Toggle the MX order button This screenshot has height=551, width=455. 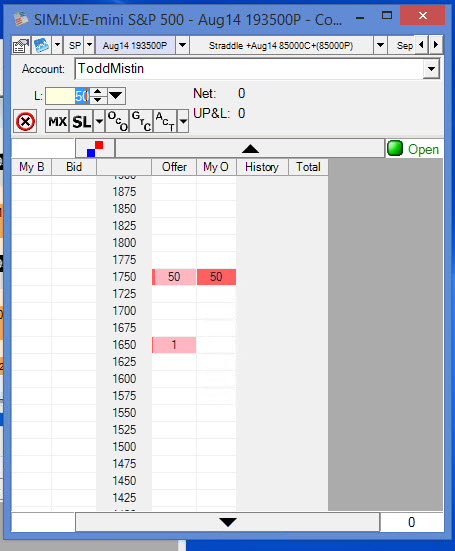click(58, 122)
